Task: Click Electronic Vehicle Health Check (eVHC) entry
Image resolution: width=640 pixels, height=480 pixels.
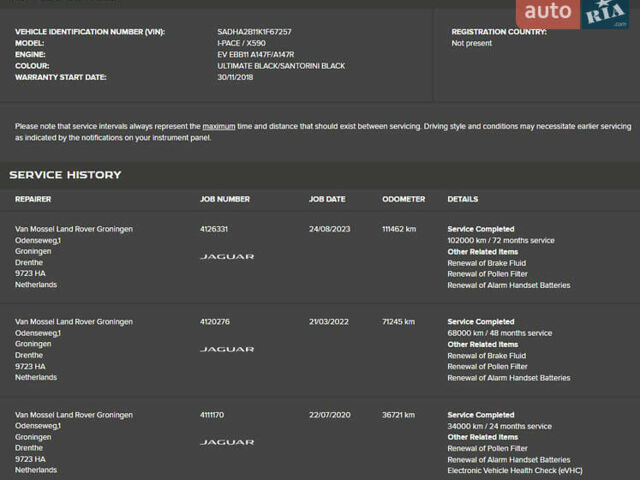Action: pos(514,470)
